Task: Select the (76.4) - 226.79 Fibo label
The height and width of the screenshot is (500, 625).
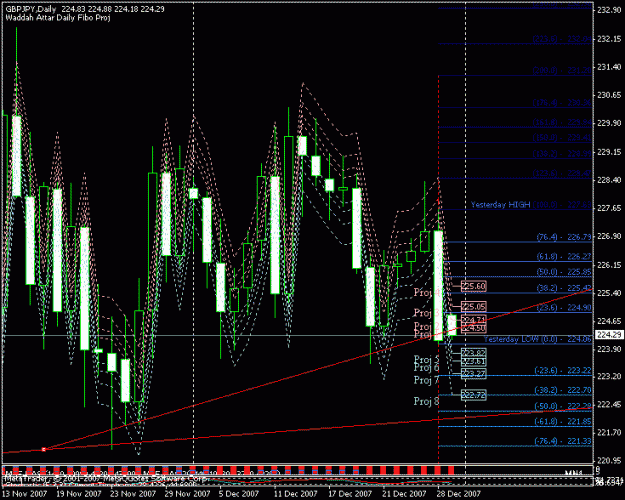Action: (x=564, y=237)
